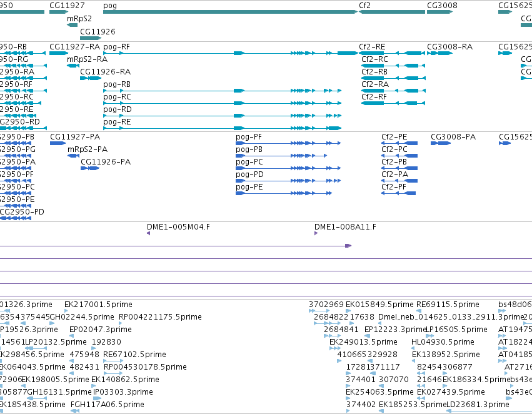This screenshot has height=414, width=532.
Task: Select transcript pog-RB
Action: pyautogui.click(x=222, y=91)
